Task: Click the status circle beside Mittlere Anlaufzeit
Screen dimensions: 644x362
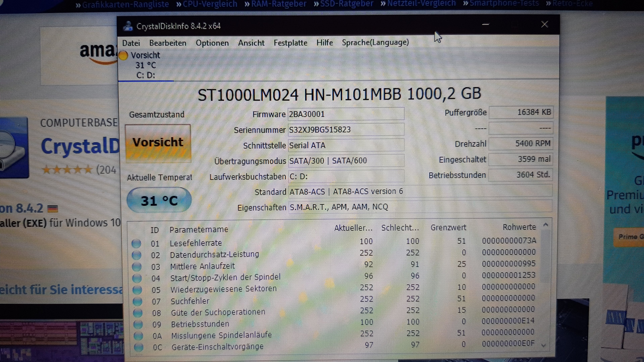Action: pyautogui.click(x=137, y=267)
